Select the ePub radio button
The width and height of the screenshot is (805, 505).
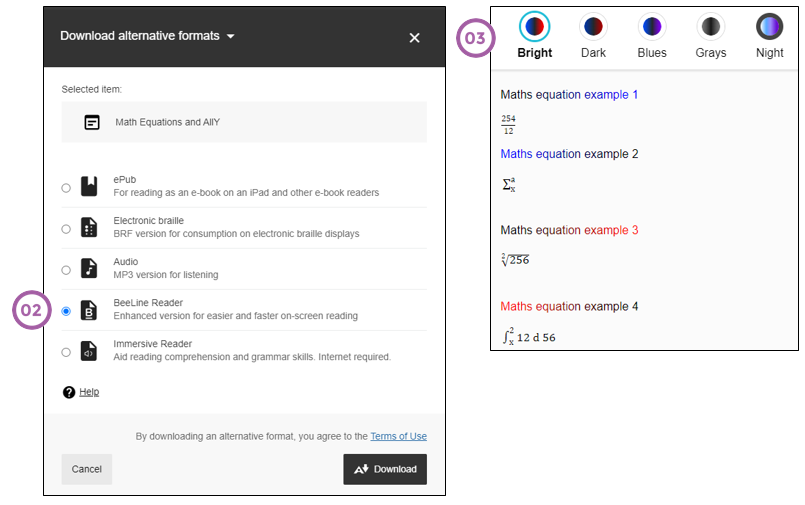click(66, 188)
